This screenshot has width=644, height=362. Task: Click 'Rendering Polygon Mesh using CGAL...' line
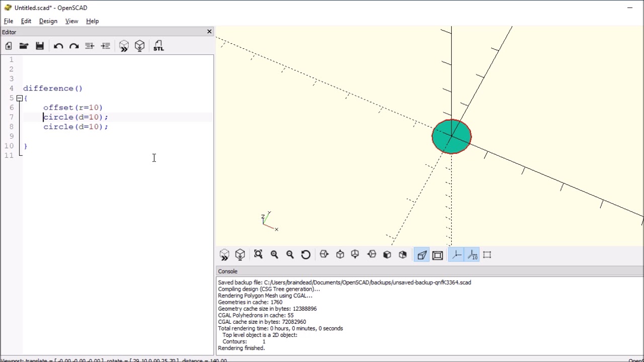[265, 296]
